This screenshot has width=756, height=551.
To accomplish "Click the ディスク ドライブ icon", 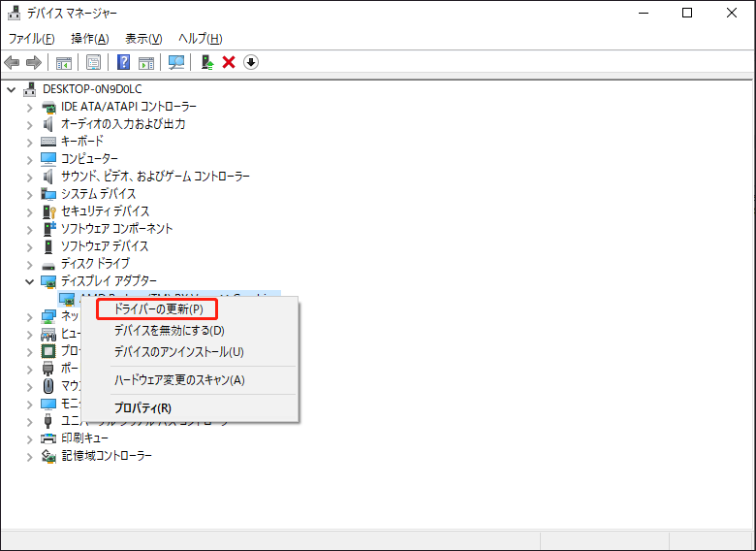I will pos(48,265).
